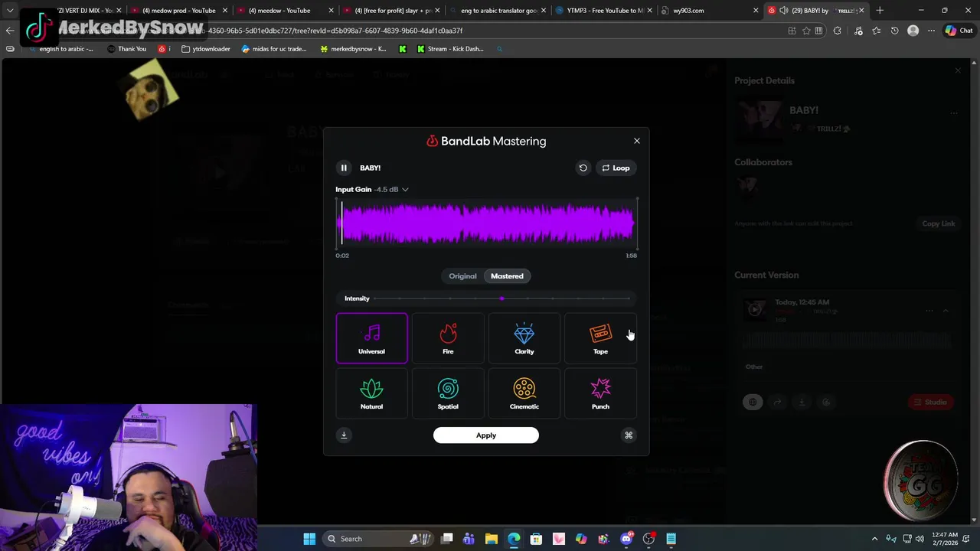Switch to the YTMP3 tab

(605, 11)
